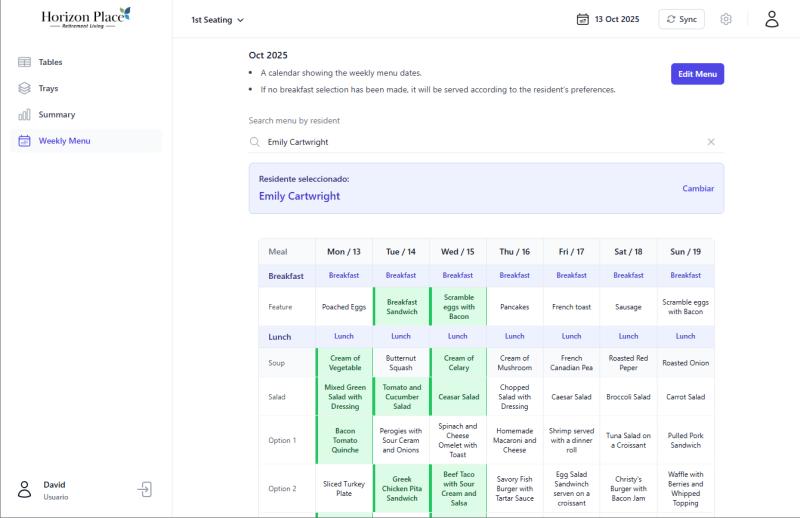Viewport: 800px width, 518px height.
Task: Go to the Summary page
Action: 56,115
